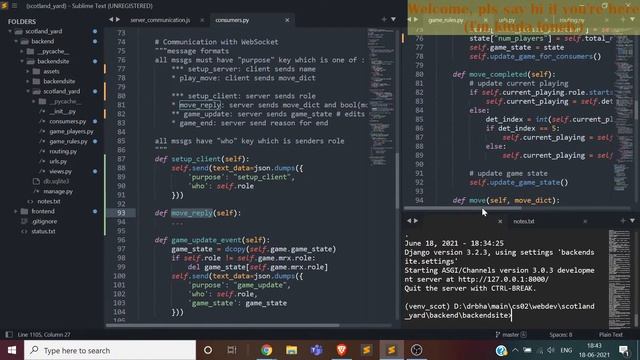Open the volume tray icon
The width and height of the screenshot is (640, 360).
click(x=551, y=350)
